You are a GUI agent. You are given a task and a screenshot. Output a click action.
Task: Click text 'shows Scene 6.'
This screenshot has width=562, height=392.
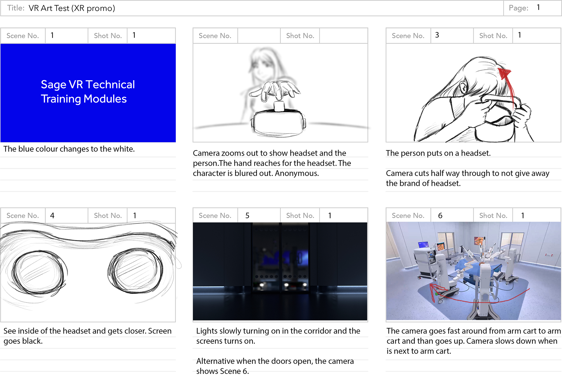coord(222,371)
